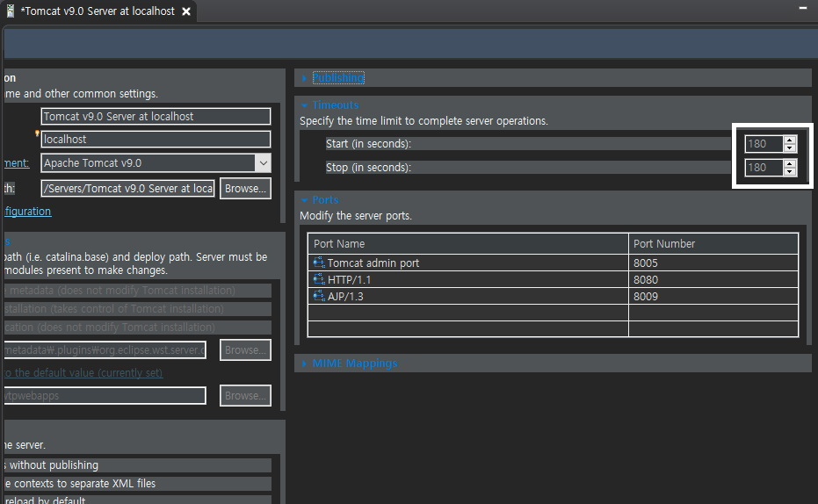Click the runtime environment link
The width and height of the screenshot is (818, 504).
point(16,163)
